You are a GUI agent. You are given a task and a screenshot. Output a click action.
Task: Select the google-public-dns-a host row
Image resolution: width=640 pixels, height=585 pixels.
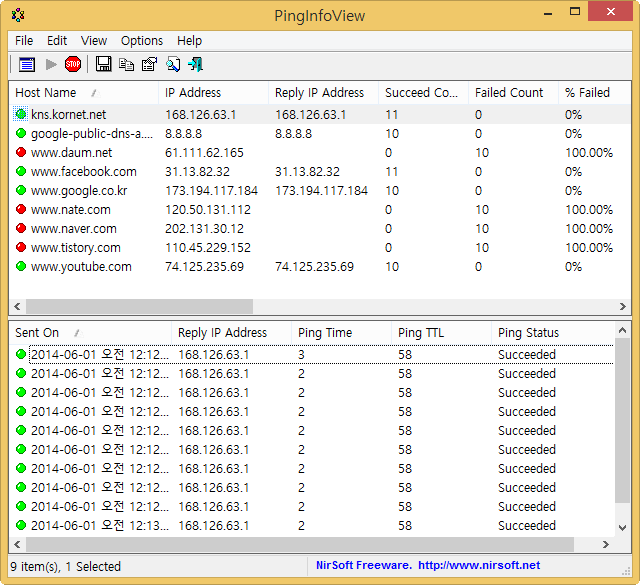pyautogui.click(x=320, y=133)
